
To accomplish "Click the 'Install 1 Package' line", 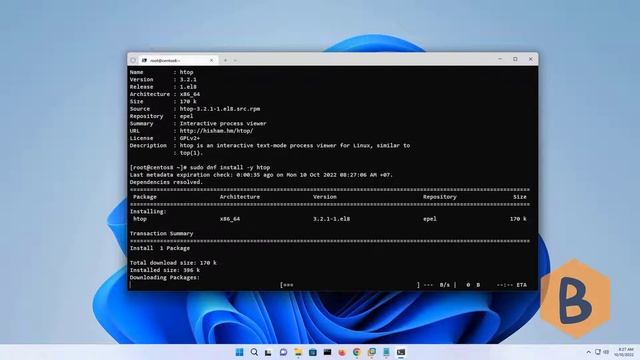I will pos(160,248).
